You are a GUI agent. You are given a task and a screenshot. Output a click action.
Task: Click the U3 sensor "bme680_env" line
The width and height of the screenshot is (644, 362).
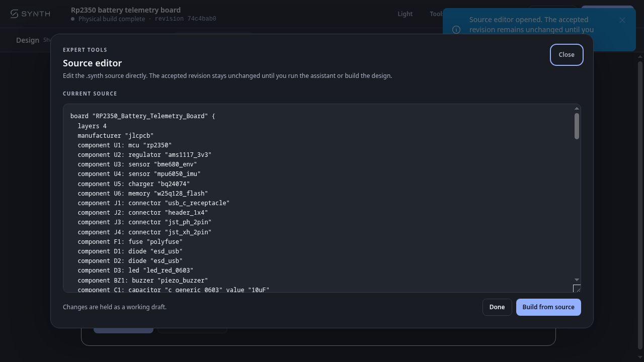(137, 164)
